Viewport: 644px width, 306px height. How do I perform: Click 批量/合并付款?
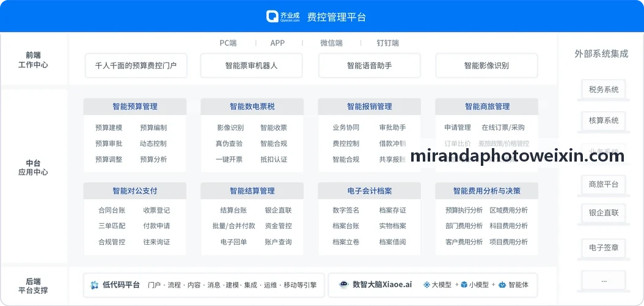[233, 226]
